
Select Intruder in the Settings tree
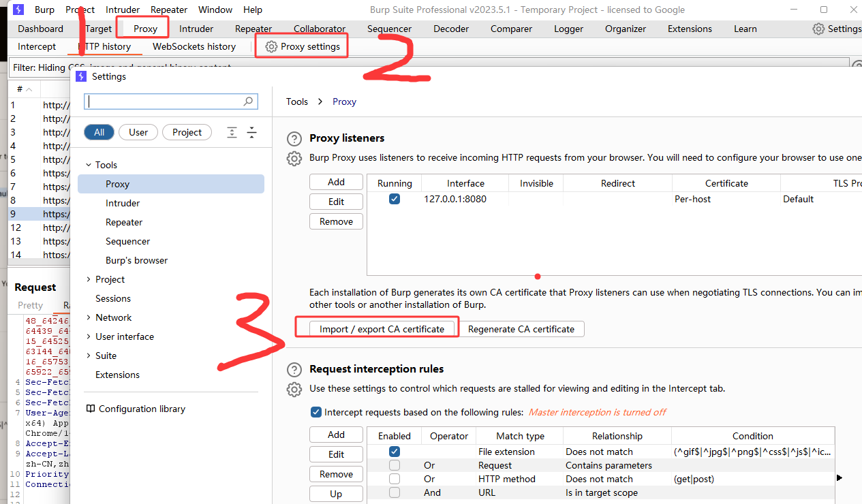123,203
